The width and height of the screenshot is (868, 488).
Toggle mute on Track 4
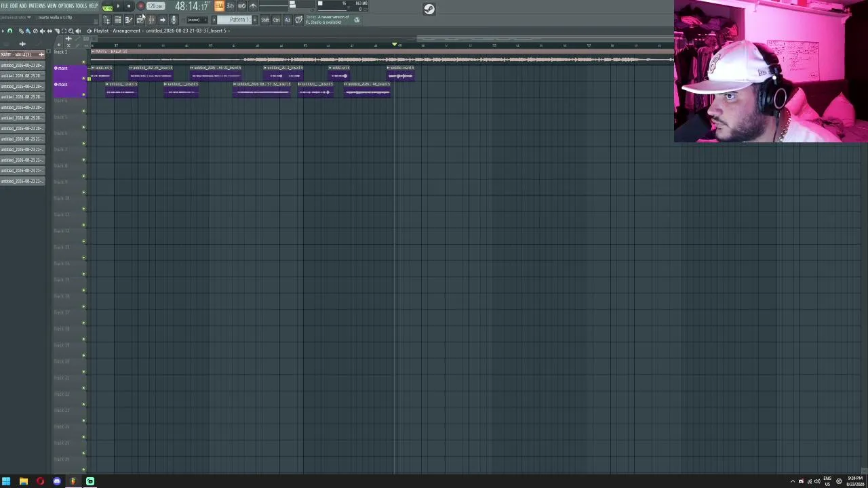tap(84, 111)
